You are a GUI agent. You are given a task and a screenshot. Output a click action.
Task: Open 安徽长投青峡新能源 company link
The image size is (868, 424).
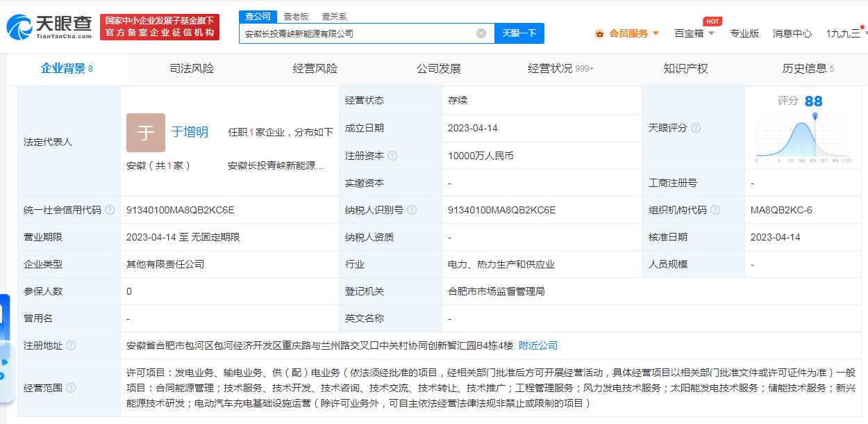coord(276,165)
